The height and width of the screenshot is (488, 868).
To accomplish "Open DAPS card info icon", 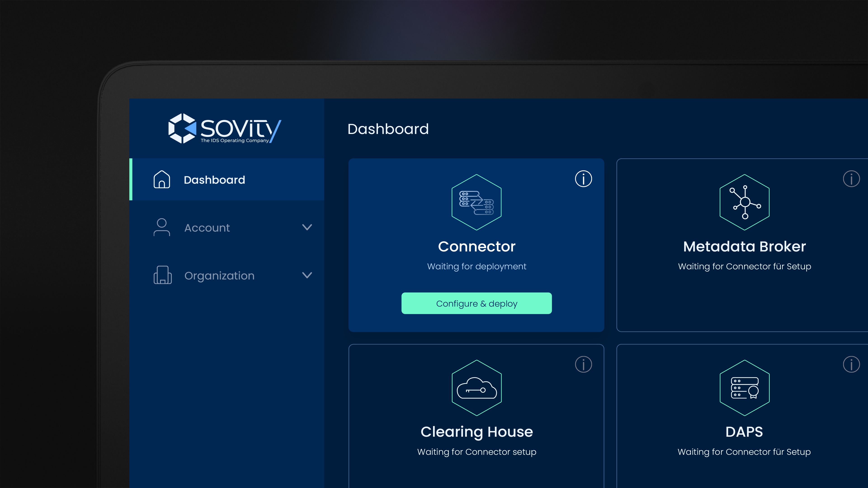I will tap(851, 364).
